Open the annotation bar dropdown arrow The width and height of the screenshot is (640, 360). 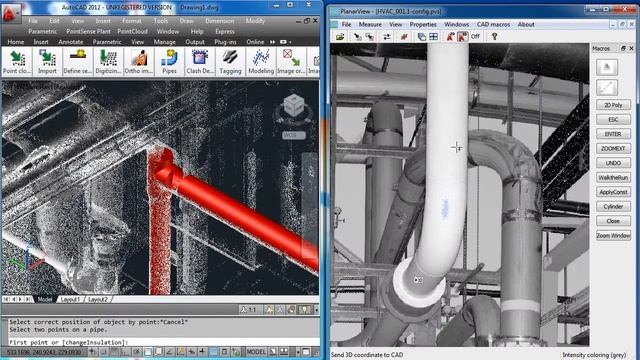tap(316, 310)
